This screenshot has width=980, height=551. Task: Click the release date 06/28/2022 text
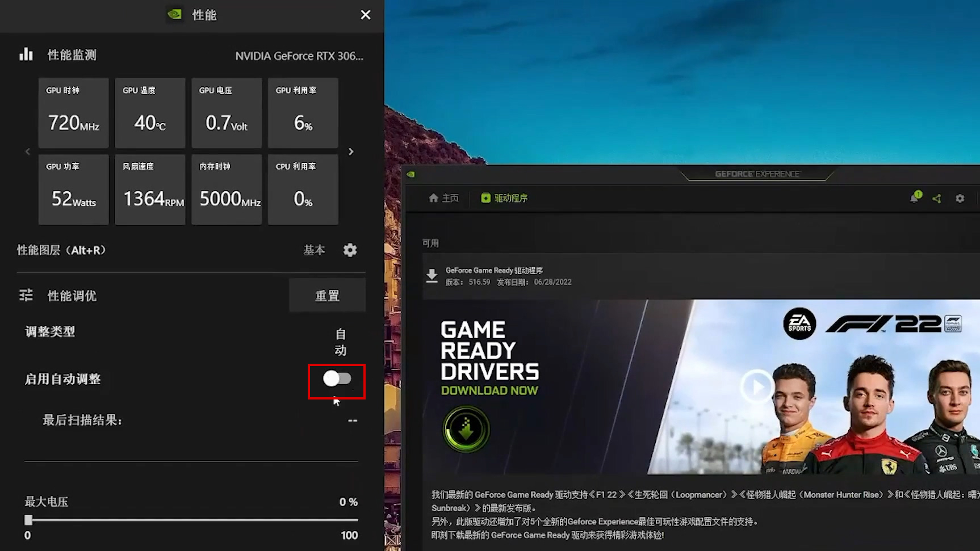pyautogui.click(x=552, y=282)
